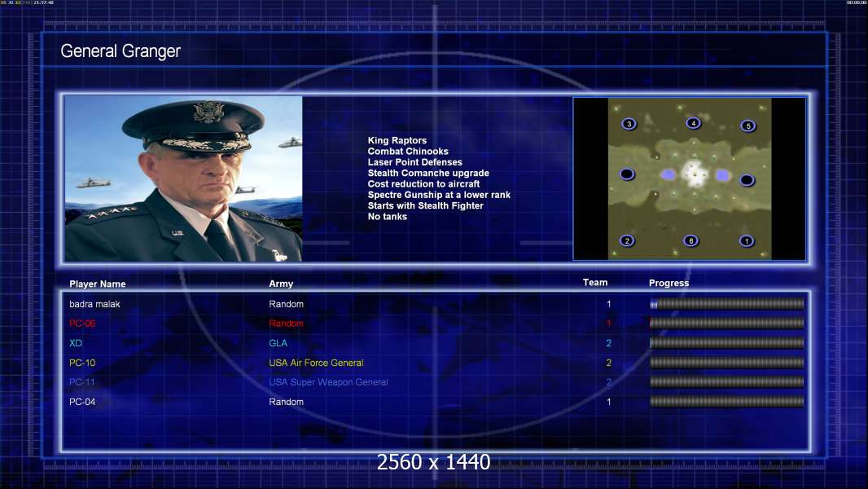The height and width of the screenshot is (489, 868).
Task: Click the unnumbered right-side slot on minimap
Action: [x=747, y=180]
